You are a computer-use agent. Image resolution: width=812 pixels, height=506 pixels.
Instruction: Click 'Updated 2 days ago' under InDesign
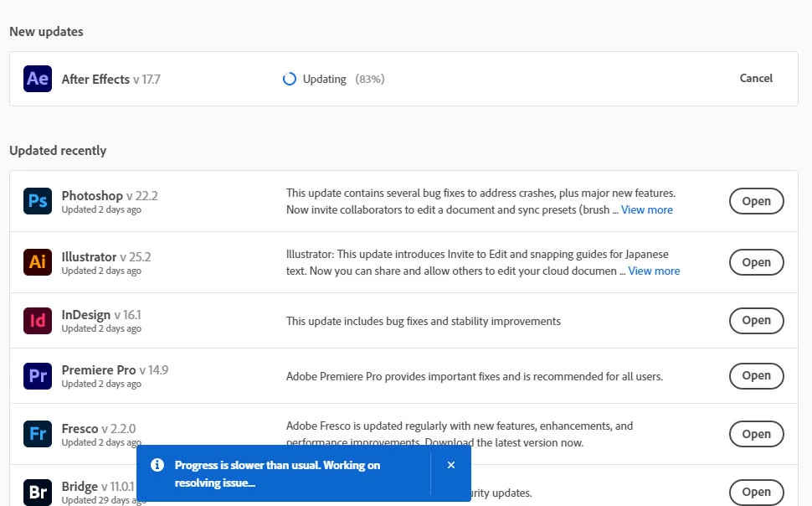pyautogui.click(x=101, y=328)
